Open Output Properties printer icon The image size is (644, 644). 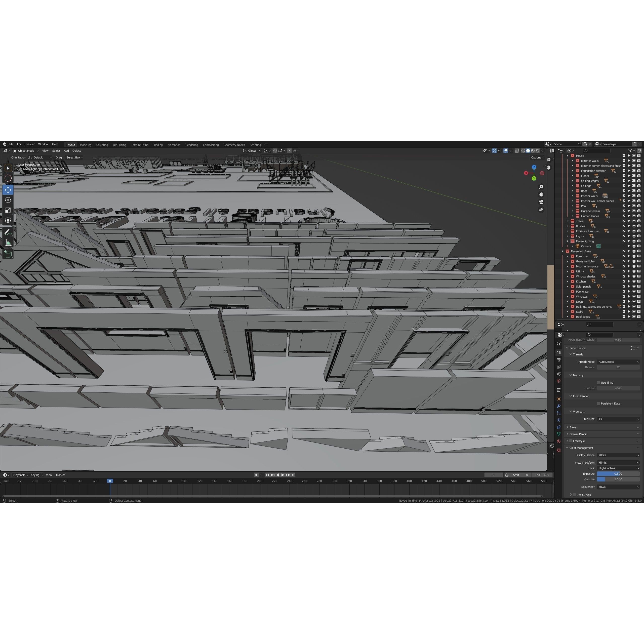click(559, 360)
